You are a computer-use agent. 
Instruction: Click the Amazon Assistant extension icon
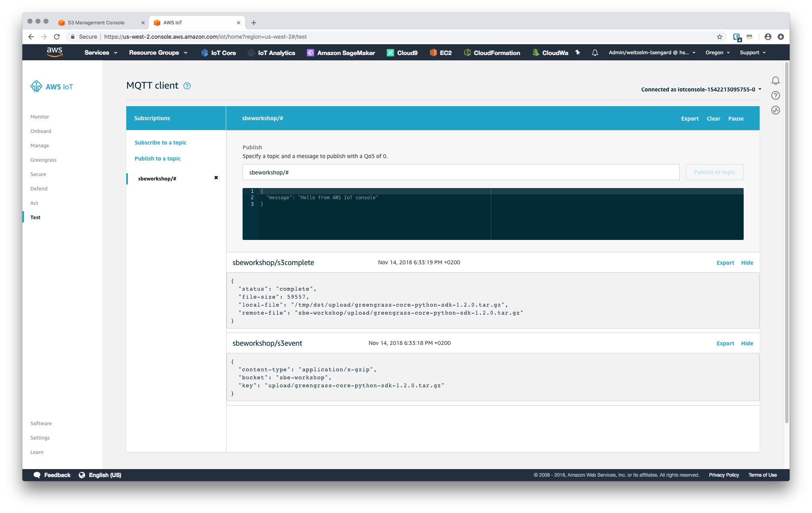[x=749, y=37]
